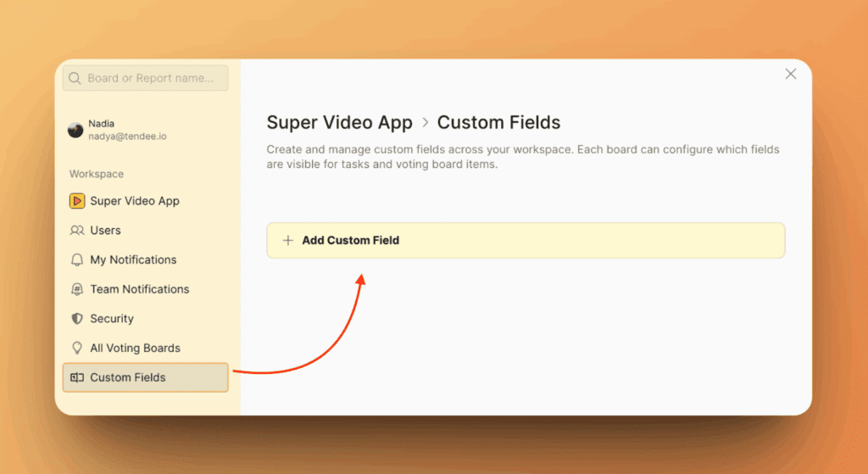This screenshot has height=474, width=868.
Task: Select the Security menu item
Action: click(x=112, y=319)
